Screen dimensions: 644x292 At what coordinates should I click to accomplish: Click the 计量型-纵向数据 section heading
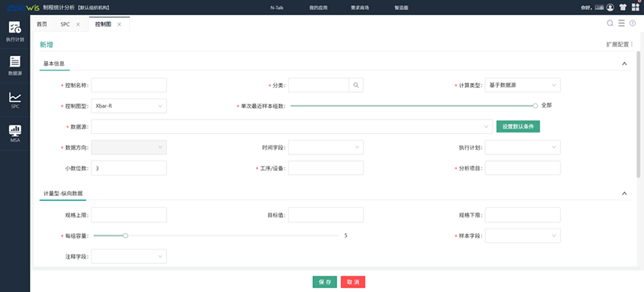[63, 193]
